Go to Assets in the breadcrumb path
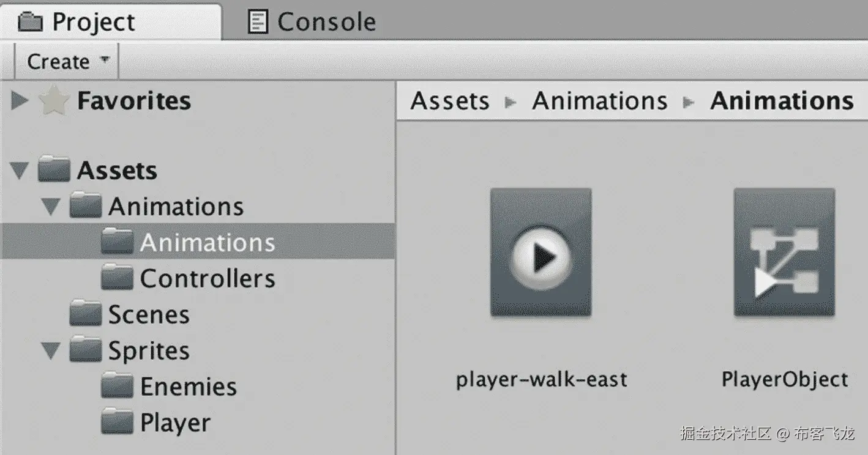Viewport: 868px width, 455px height. pyautogui.click(x=450, y=102)
